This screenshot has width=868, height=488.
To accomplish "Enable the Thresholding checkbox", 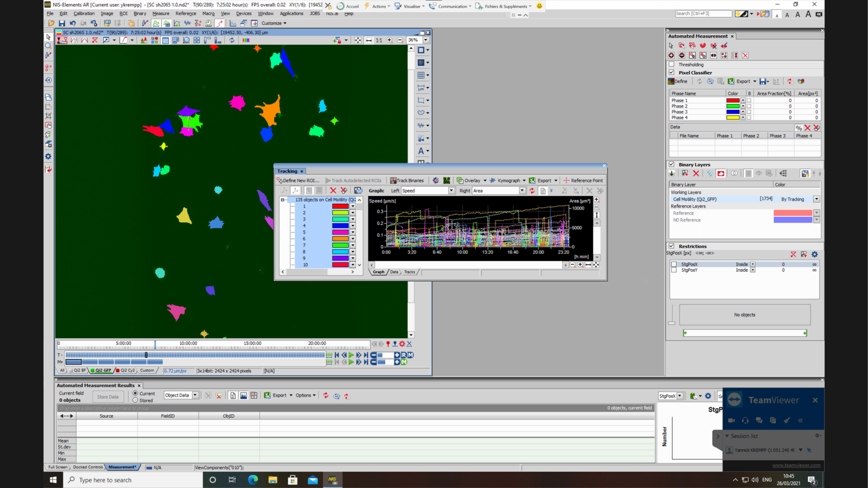I will pyautogui.click(x=672, y=64).
